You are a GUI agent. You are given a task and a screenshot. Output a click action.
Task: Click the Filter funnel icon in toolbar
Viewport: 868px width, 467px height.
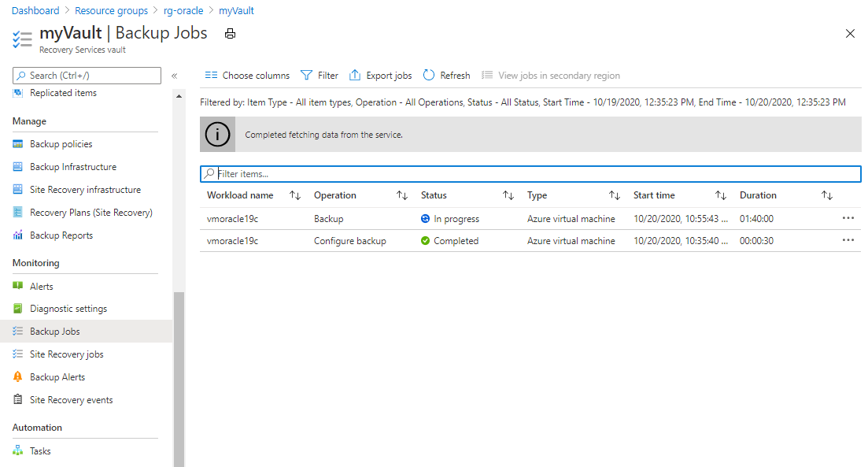(307, 76)
